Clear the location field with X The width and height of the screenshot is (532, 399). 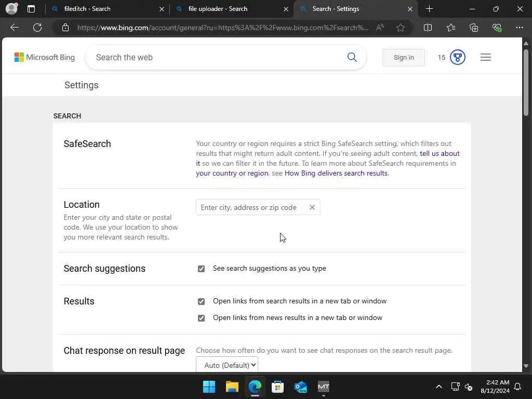(312, 207)
